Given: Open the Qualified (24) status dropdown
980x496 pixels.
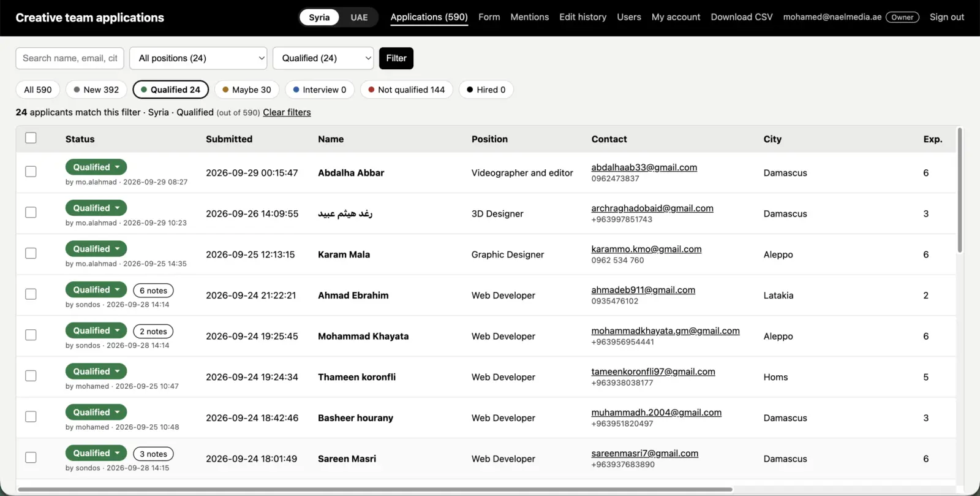Looking at the screenshot, I should 323,58.
